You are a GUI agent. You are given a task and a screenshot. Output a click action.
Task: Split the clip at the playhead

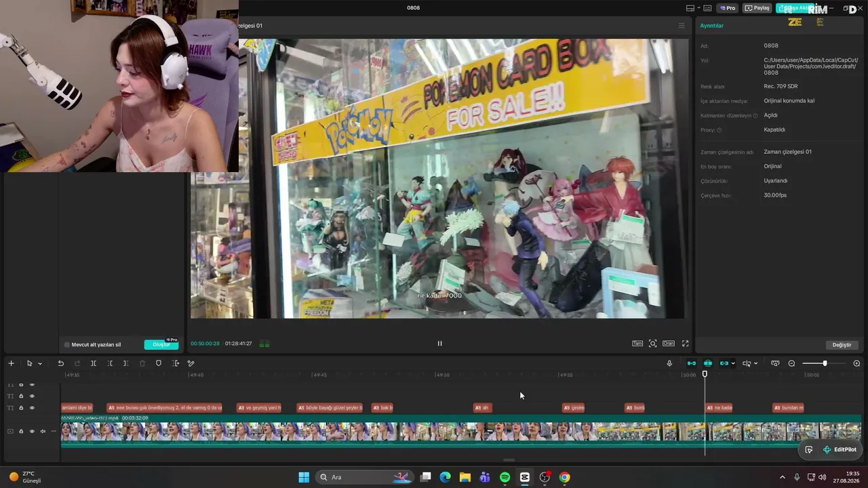pos(94,363)
